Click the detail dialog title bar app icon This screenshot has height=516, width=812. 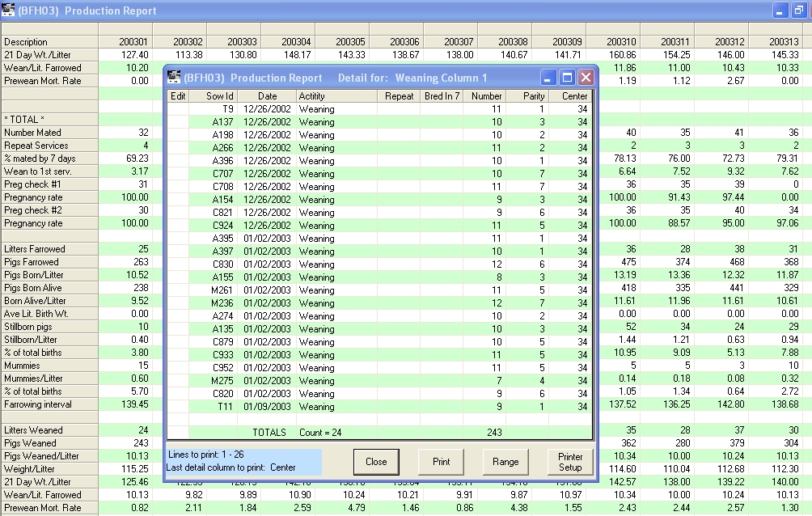(x=174, y=78)
